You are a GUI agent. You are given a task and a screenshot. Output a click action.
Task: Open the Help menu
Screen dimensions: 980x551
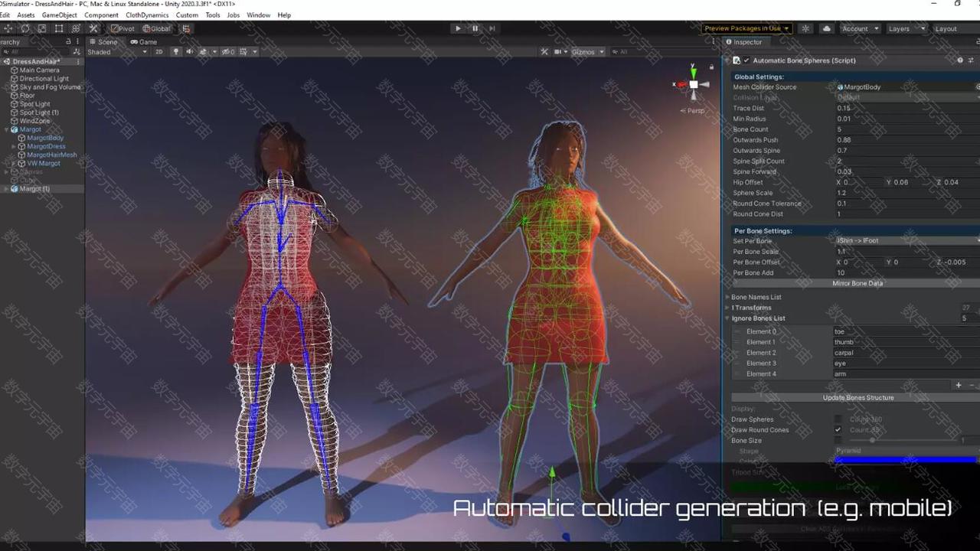pos(284,15)
